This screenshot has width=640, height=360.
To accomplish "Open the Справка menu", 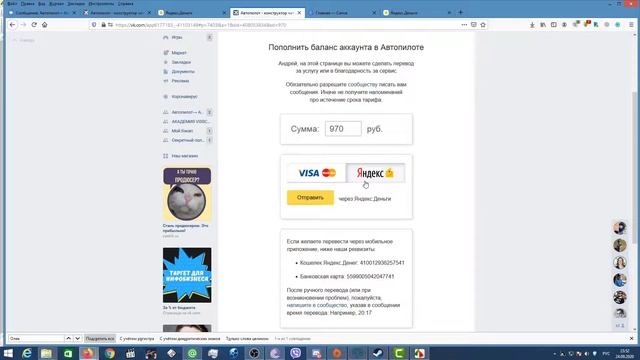I will click(125, 3).
